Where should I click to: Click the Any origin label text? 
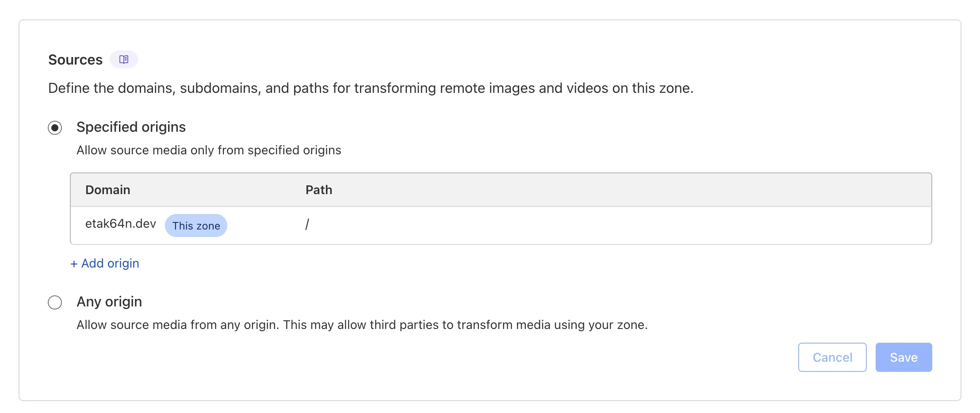point(109,302)
